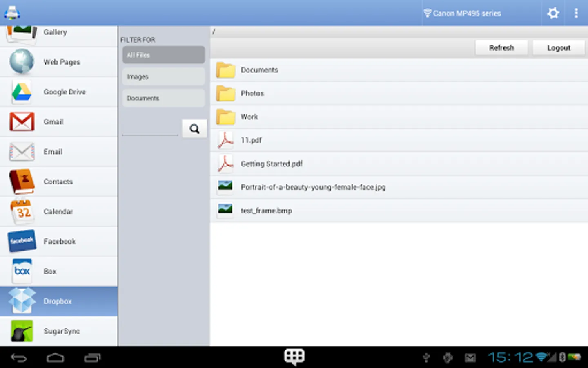The width and height of the screenshot is (588, 368).
Task: Click the "Work" folder name
Action: [249, 117]
